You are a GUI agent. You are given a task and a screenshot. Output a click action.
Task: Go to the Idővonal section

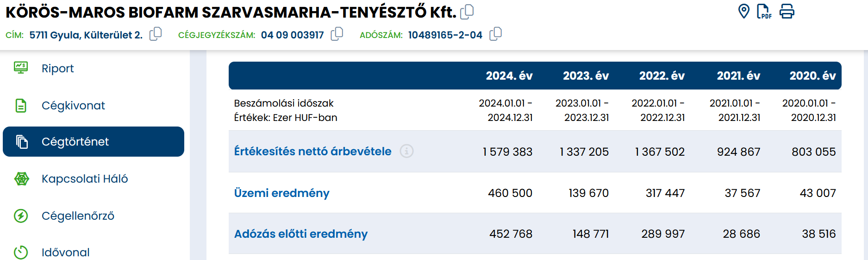[x=65, y=252]
